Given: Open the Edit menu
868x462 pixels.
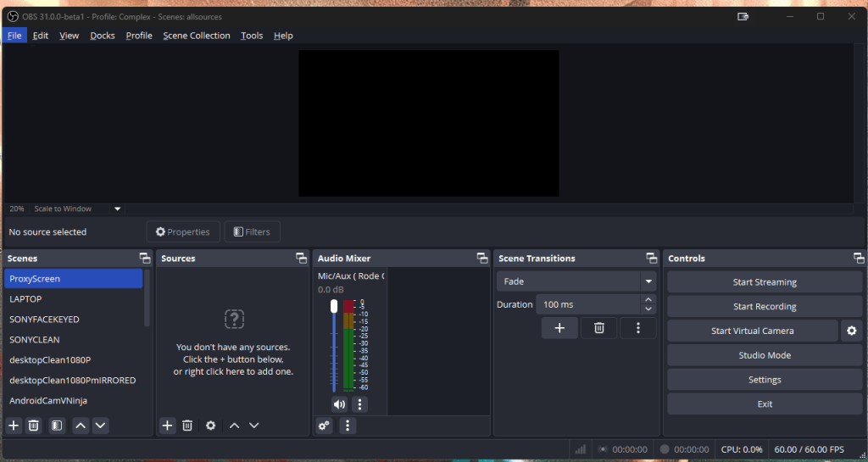Looking at the screenshot, I should coord(41,36).
